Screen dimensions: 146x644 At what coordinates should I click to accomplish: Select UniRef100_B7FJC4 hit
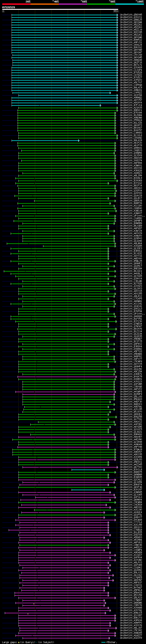click(x=131, y=105)
